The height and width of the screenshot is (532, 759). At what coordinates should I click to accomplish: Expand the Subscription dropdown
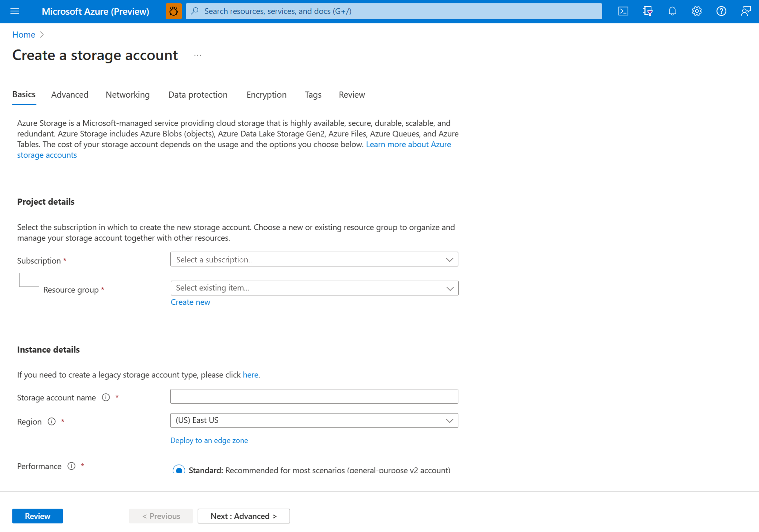[314, 260]
